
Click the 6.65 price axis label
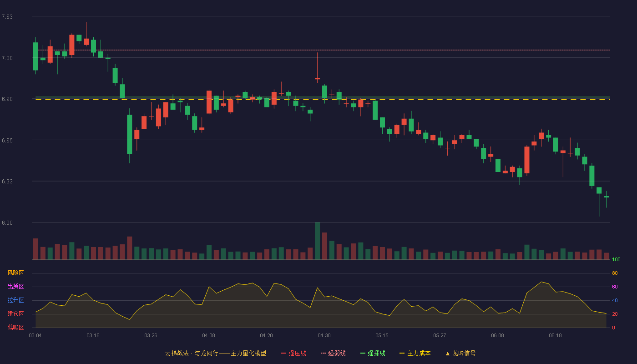(7, 141)
